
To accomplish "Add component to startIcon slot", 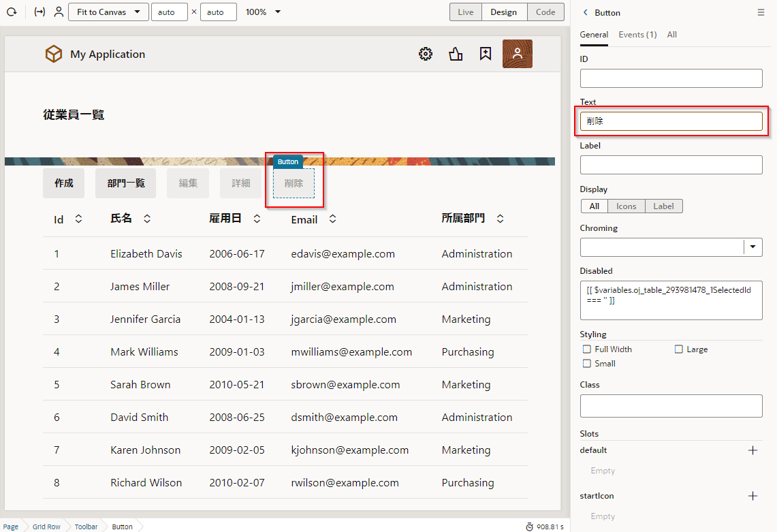I will [752, 496].
